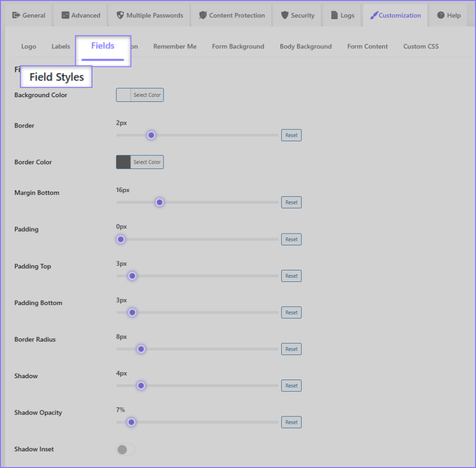Click the Logs document icon
This screenshot has width=476, height=468.
334,15
